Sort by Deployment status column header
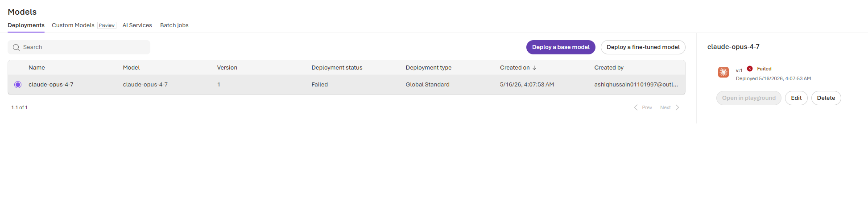 point(337,68)
